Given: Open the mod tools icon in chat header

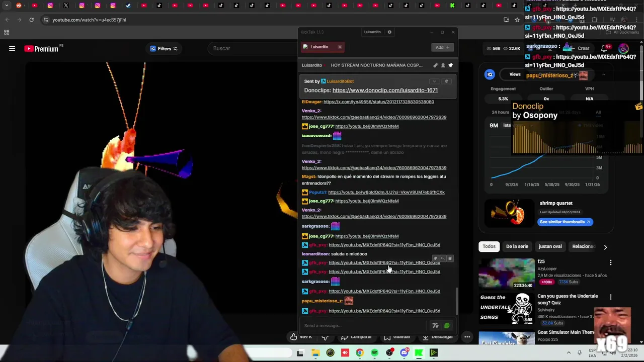Looking at the screenshot, I should click(x=435, y=65).
